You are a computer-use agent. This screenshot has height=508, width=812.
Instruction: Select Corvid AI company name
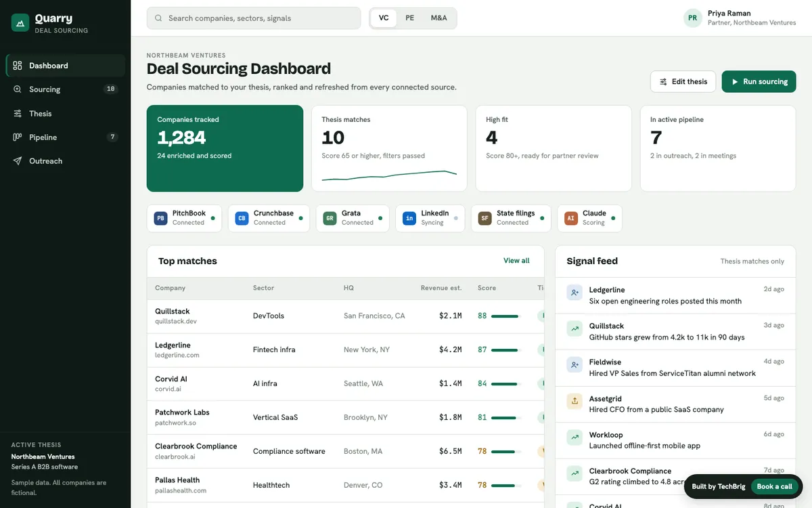click(171, 379)
